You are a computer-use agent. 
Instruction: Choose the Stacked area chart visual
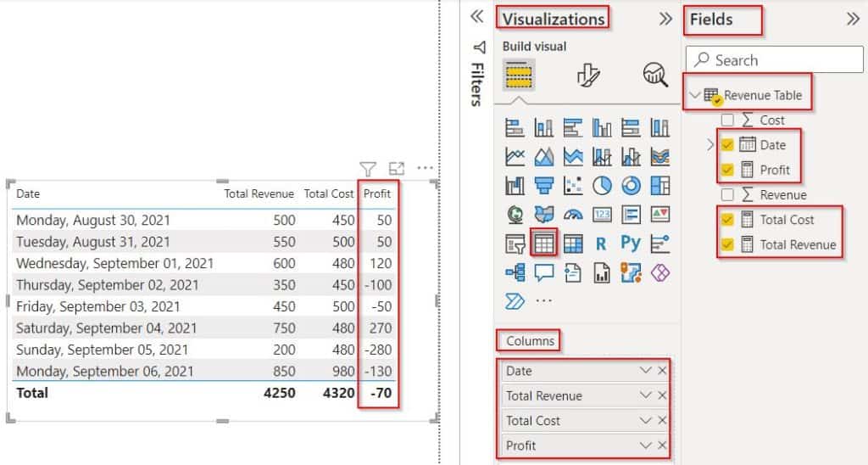point(573,157)
